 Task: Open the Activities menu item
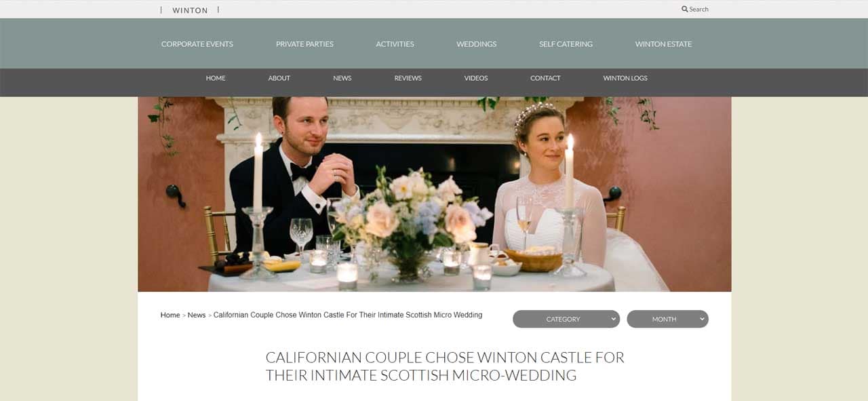pyautogui.click(x=395, y=44)
